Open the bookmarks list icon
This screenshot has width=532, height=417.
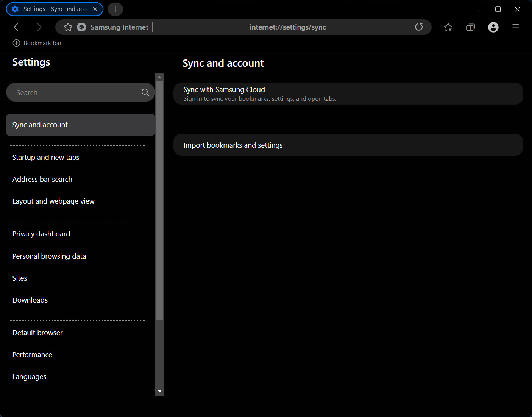(x=448, y=27)
